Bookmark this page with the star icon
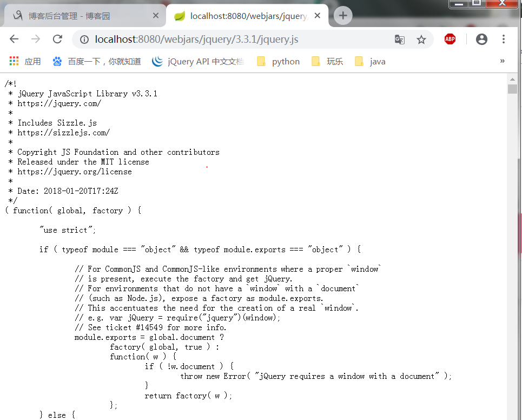 point(421,40)
